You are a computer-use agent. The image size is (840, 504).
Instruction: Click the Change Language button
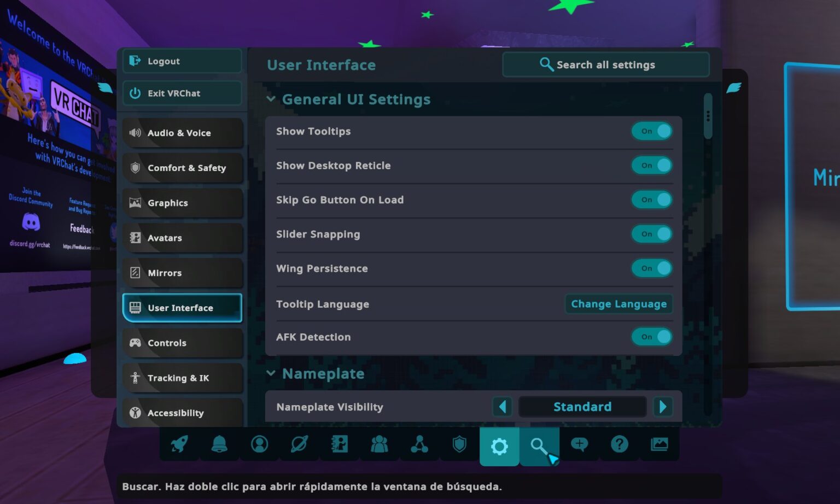tap(619, 304)
